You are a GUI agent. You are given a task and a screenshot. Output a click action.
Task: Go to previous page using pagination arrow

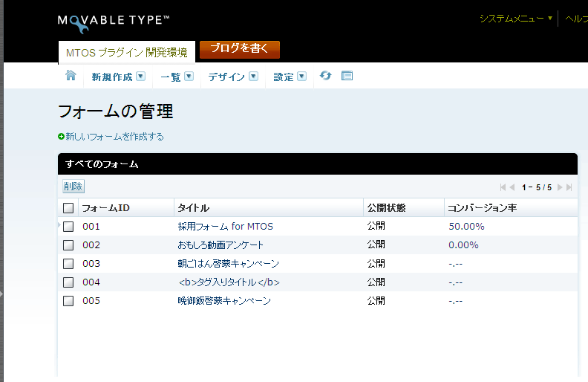point(512,187)
